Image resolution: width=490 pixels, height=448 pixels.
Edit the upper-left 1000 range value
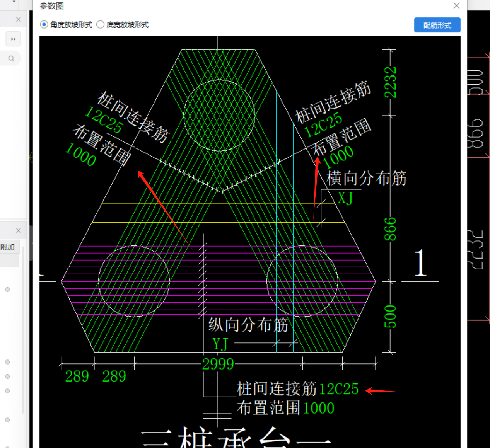[81, 155]
